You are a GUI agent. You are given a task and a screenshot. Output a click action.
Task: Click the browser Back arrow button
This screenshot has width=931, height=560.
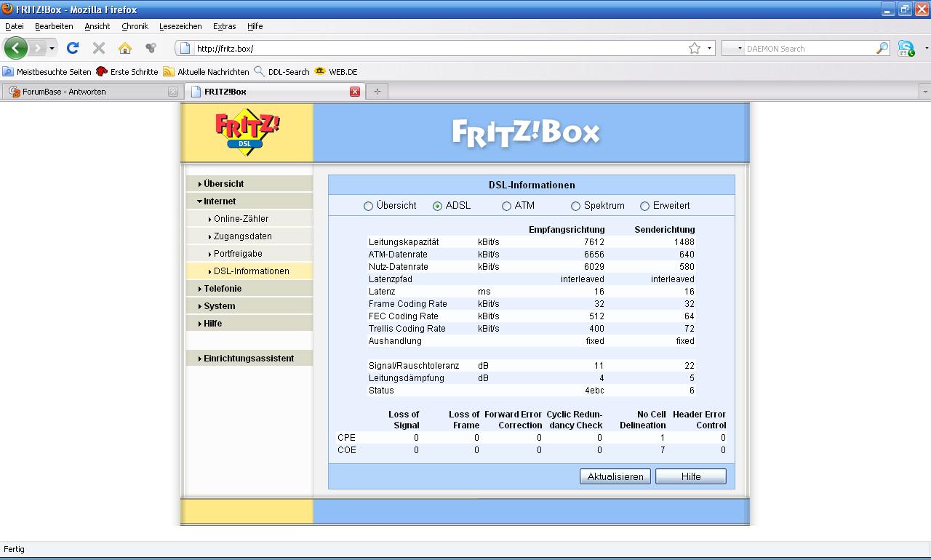[16, 48]
